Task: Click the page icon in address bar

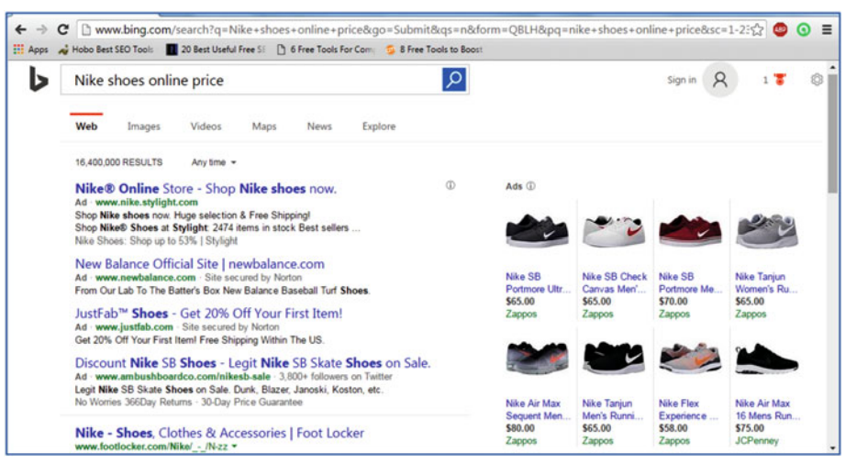Action: pyautogui.click(x=85, y=30)
